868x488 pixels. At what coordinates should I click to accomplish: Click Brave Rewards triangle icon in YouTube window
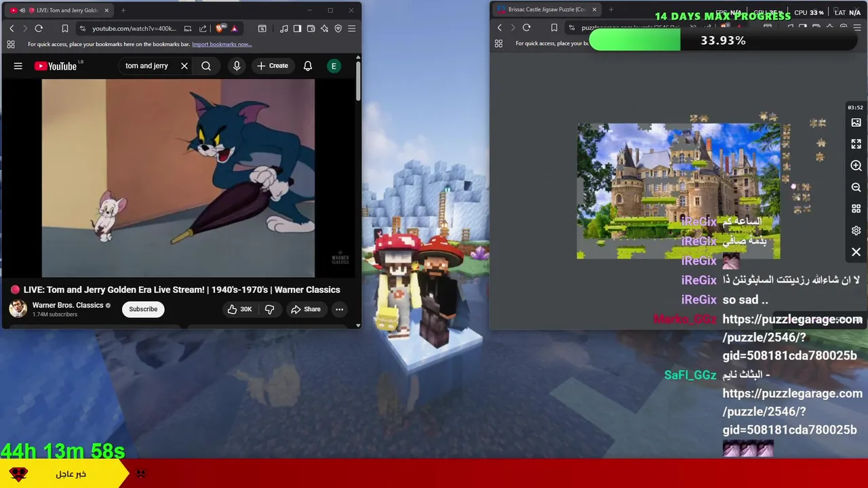[x=234, y=28]
